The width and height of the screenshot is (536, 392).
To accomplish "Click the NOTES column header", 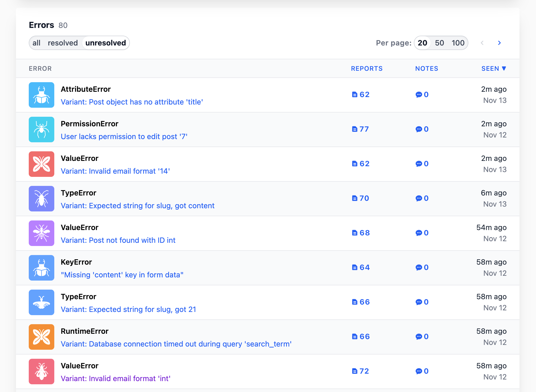I will coord(426,68).
